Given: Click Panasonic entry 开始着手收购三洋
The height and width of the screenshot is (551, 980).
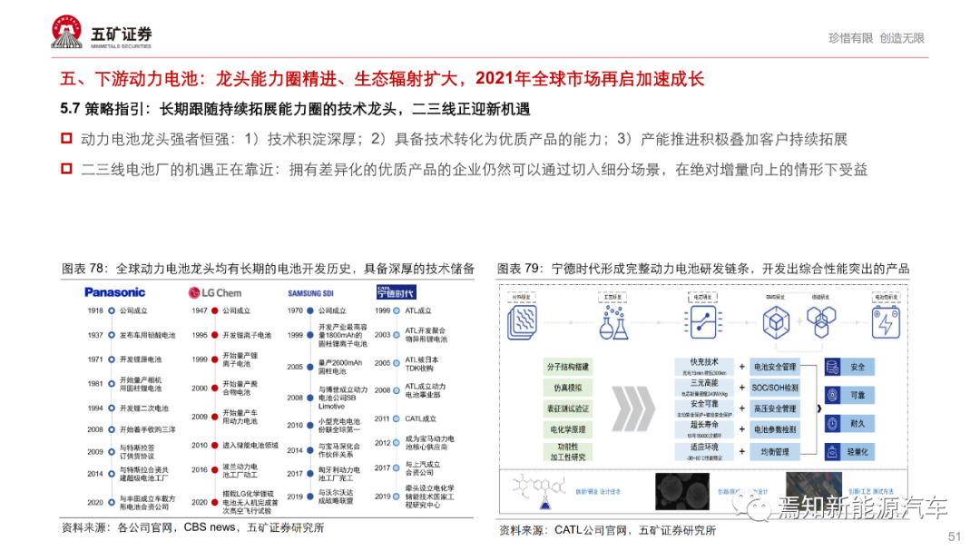Looking at the screenshot, I should (x=148, y=429).
